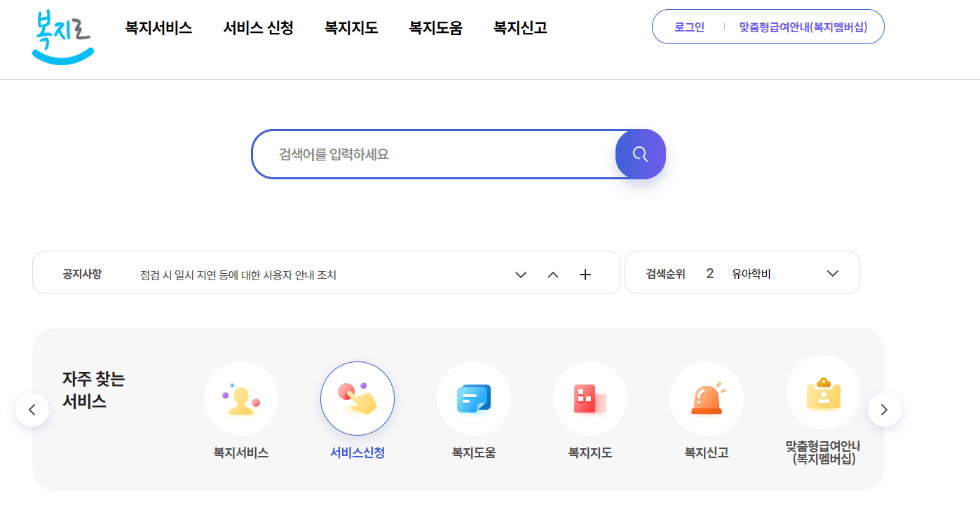Open the 복지신고 siren icon

(707, 399)
